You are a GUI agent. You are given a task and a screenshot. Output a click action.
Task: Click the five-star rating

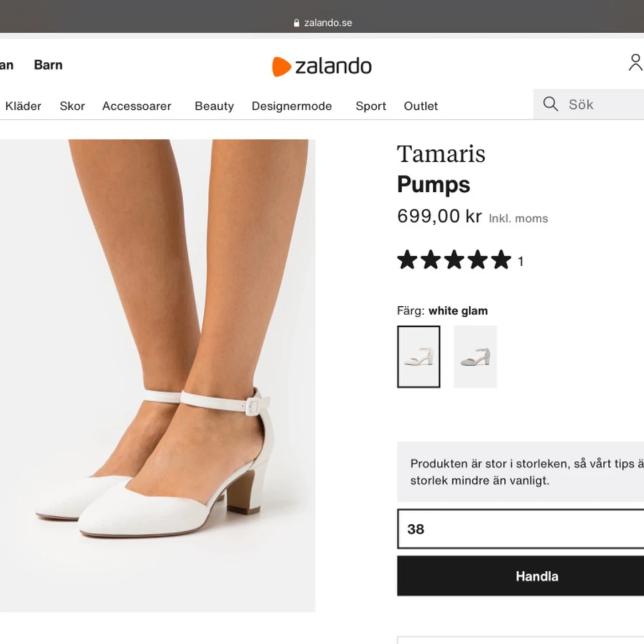coord(454,260)
